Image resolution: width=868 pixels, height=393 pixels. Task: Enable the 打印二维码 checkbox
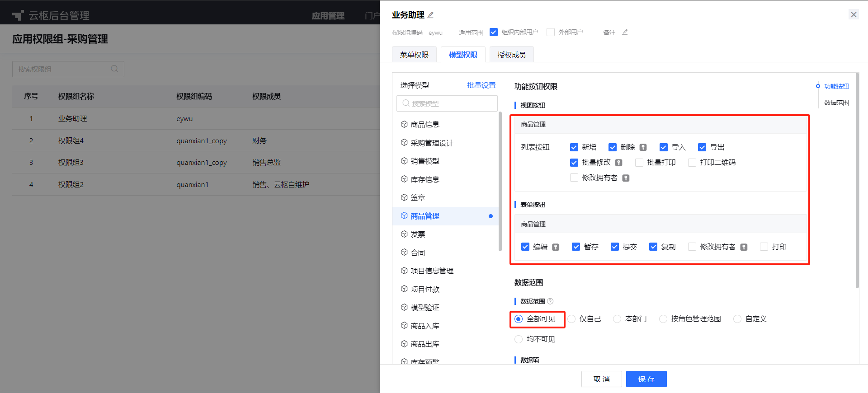pos(692,163)
